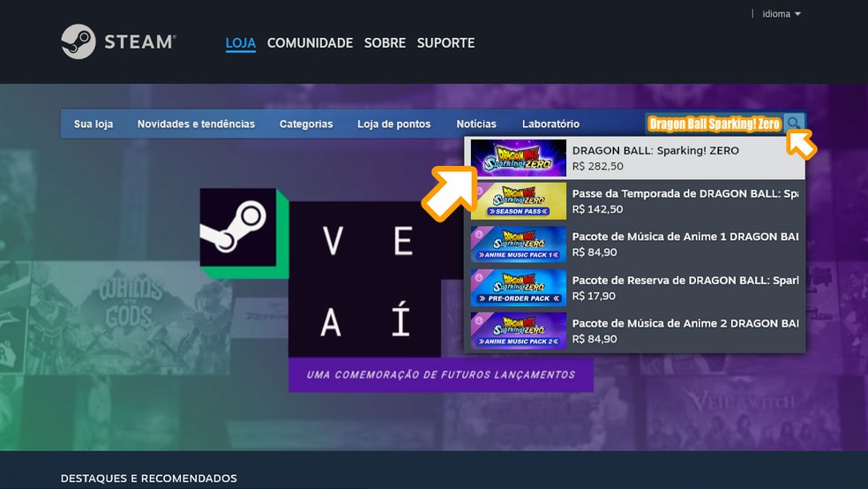Open the Notícias tab
The width and height of the screenshot is (868, 489).
point(476,124)
